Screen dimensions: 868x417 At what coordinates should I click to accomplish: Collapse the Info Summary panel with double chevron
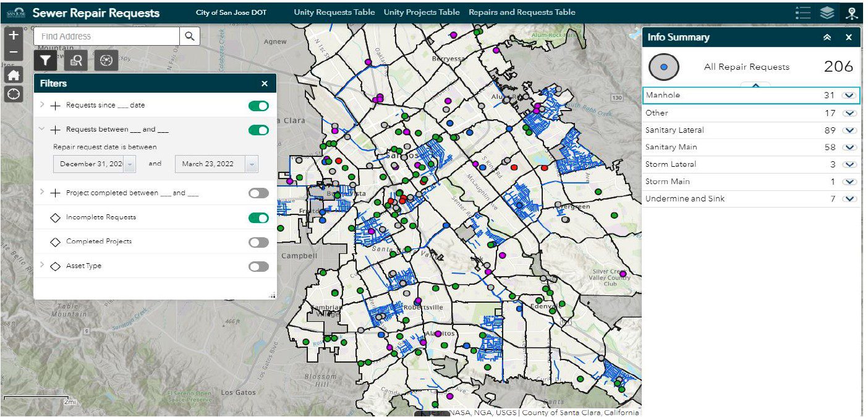pyautogui.click(x=827, y=37)
